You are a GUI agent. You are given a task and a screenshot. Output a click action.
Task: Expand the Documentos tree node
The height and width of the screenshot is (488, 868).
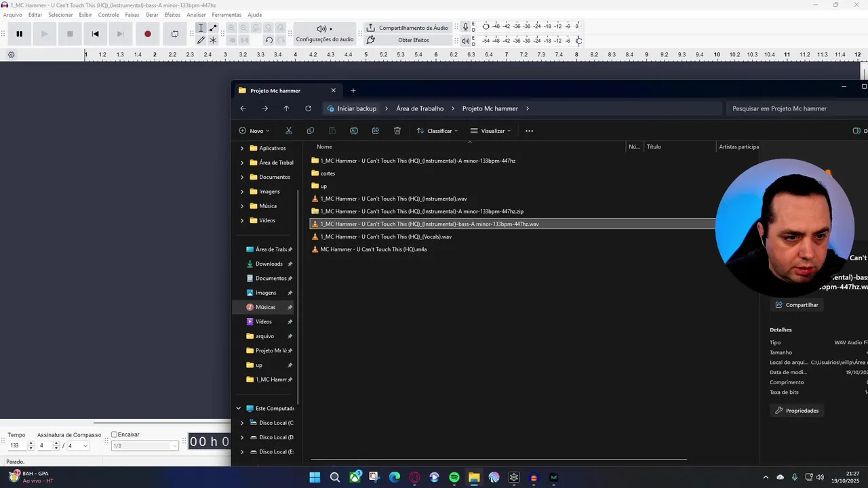(x=242, y=177)
